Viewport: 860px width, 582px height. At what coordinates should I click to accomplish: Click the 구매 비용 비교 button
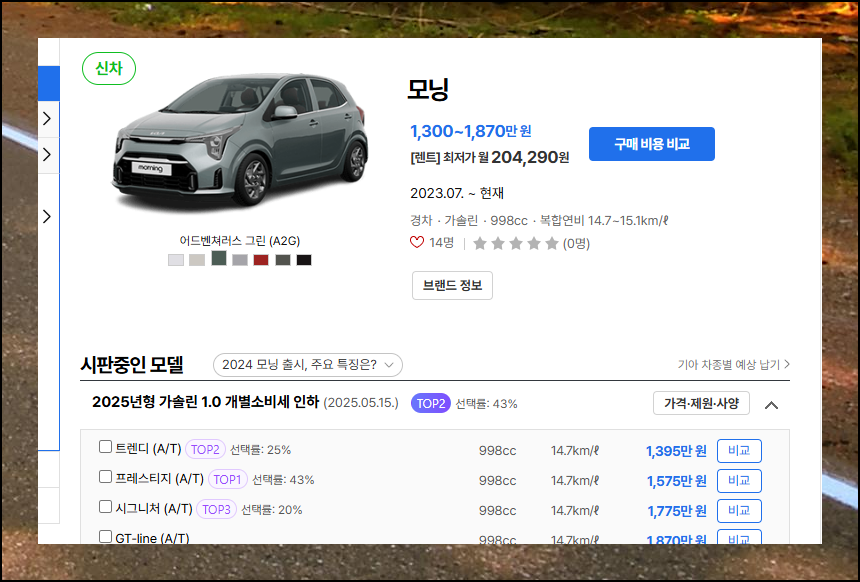[652, 144]
